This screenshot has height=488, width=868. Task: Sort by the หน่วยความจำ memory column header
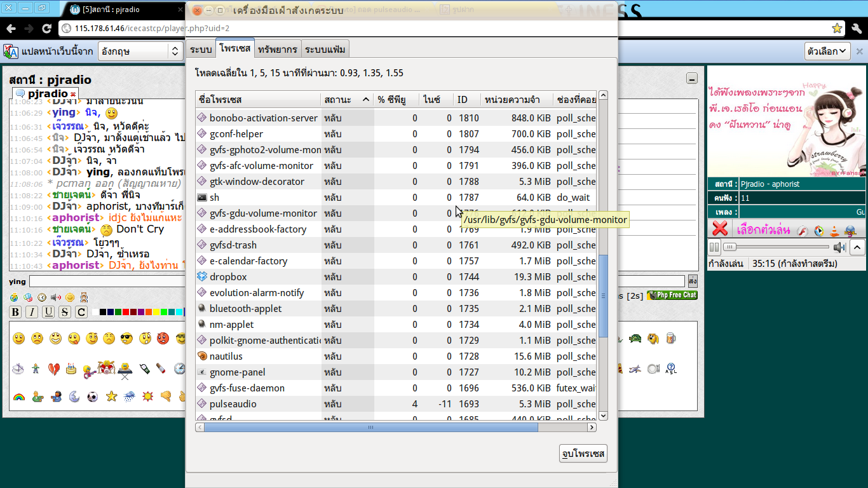pos(517,100)
